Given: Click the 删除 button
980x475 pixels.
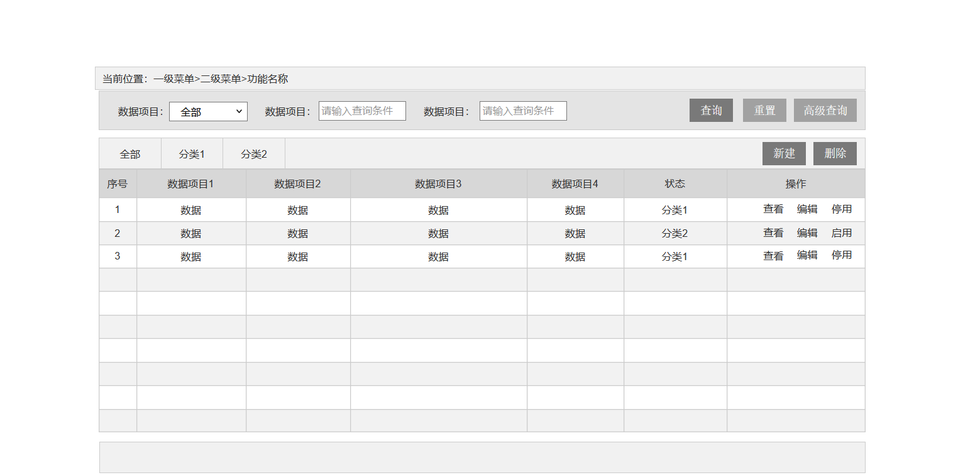Looking at the screenshot, I should pos(835,153).
